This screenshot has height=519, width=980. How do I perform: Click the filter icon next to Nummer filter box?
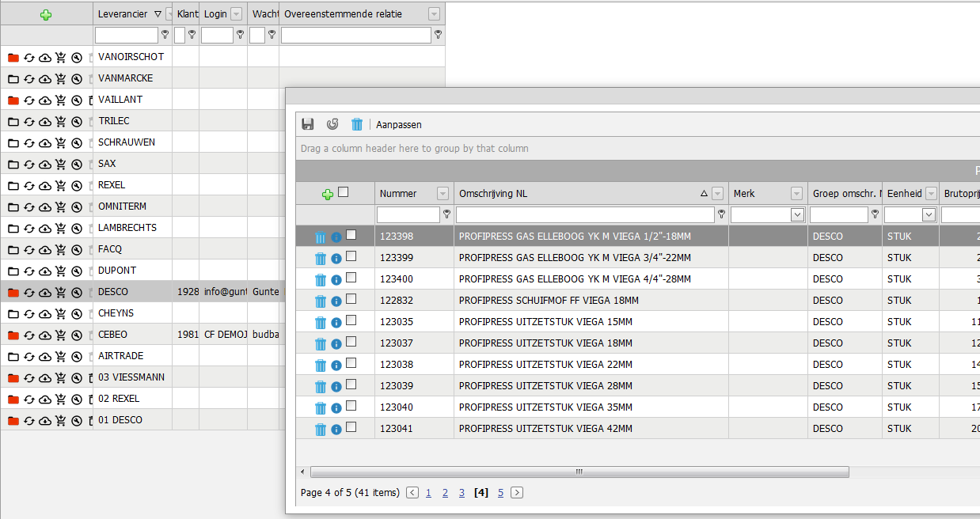tap(447, 214)
